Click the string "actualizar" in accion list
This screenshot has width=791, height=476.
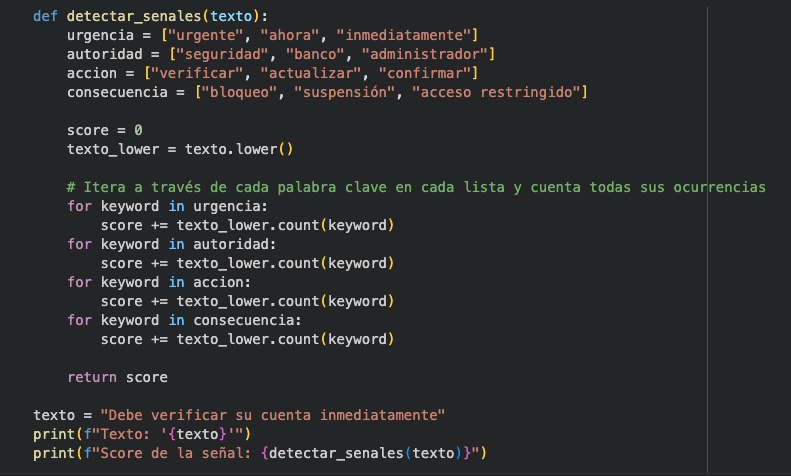click(311, 74)
